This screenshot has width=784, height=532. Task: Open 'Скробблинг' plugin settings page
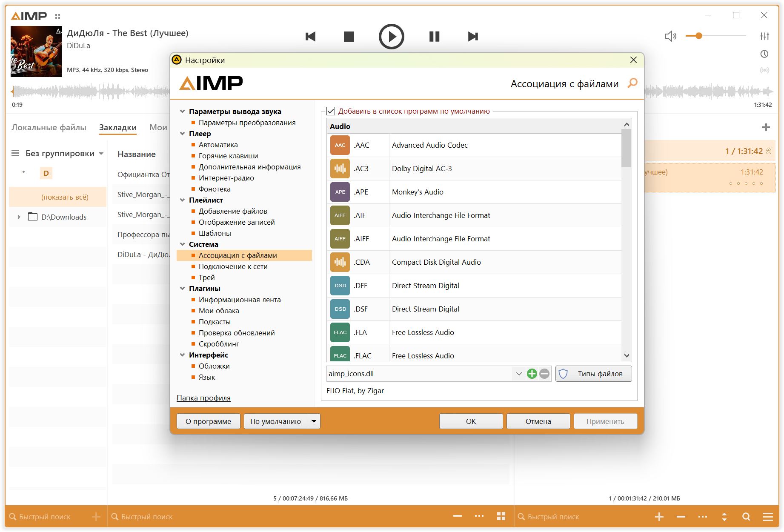[x=219, y=344]
